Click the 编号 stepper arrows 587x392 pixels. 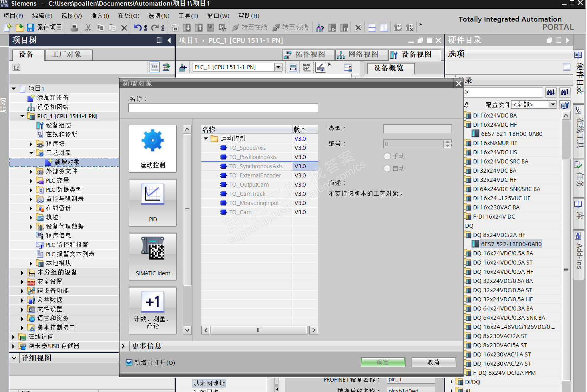coord(448,144)
